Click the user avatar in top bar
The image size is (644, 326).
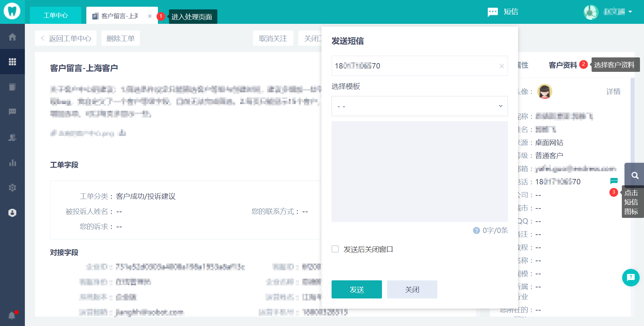(591, 12)
